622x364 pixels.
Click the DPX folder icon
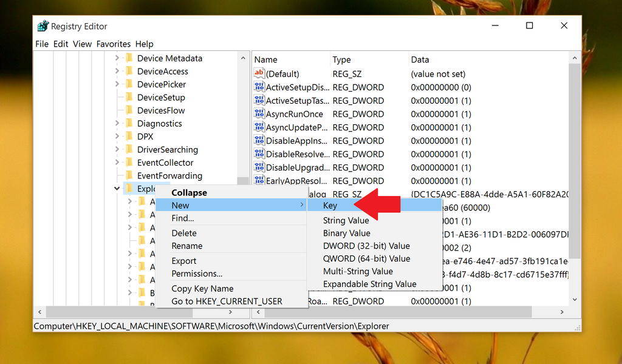[x=129, y=136]
